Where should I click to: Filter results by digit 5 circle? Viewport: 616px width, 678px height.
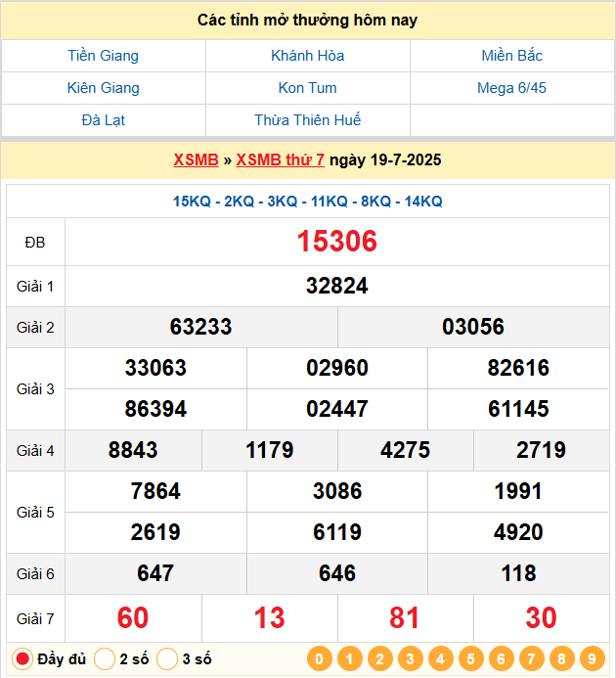click(x=470, y=659)
